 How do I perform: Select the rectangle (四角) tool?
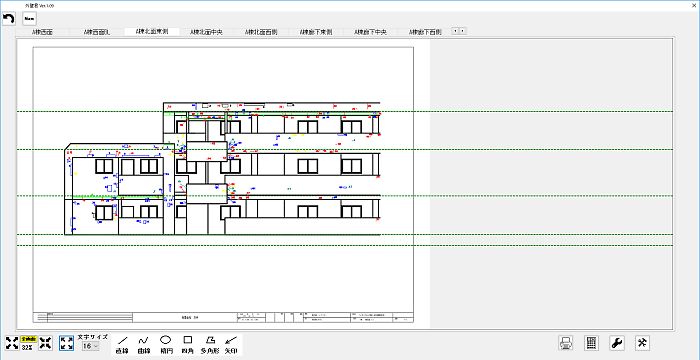188,345
